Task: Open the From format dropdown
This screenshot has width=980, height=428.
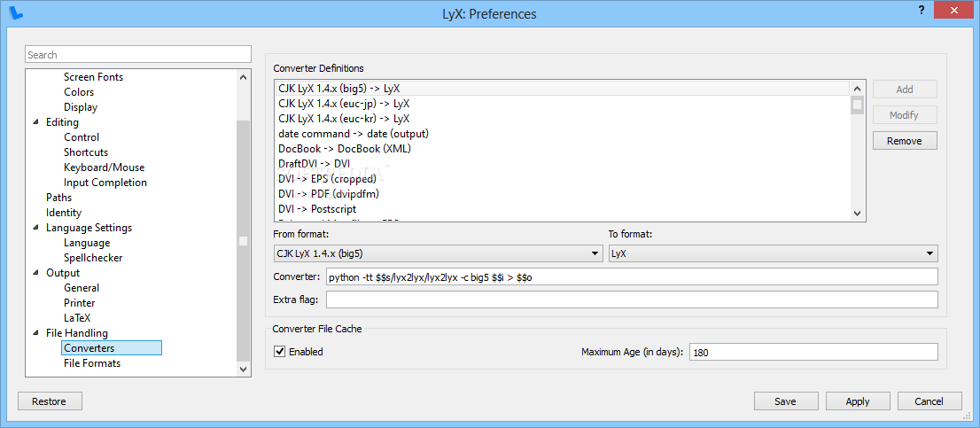Action: [439, 253]
